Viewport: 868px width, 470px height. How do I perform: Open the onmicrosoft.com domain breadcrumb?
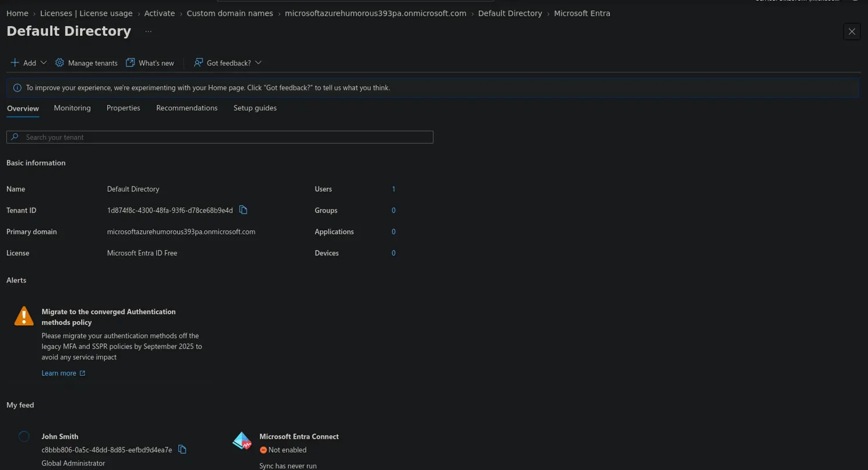coord(375,13)
